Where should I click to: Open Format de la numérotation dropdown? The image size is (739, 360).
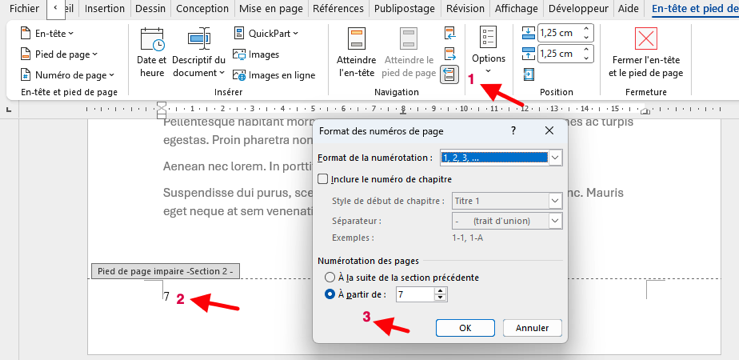click(556, 158)
